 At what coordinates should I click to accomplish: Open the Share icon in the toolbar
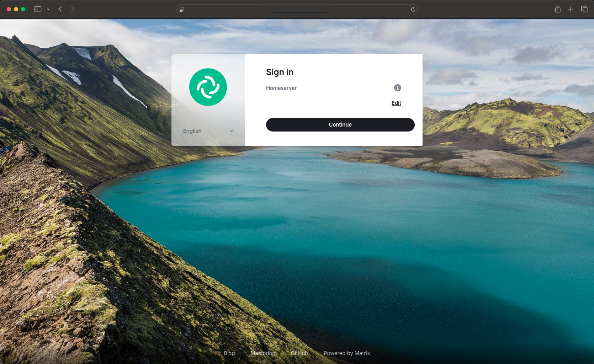click(558, 9)
